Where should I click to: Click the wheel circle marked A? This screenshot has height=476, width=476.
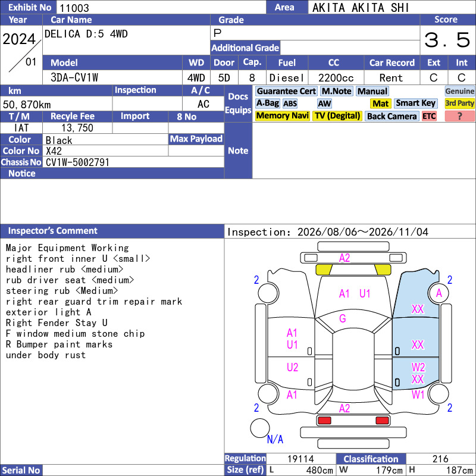point(439,293)
